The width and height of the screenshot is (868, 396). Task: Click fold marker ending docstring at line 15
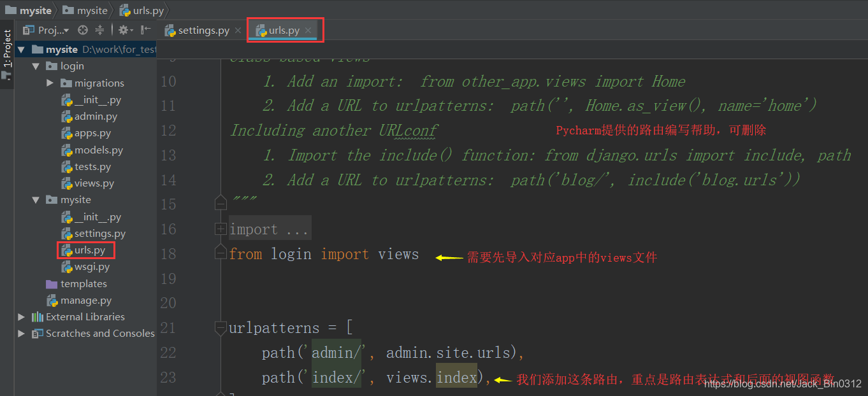click(221, 203)
